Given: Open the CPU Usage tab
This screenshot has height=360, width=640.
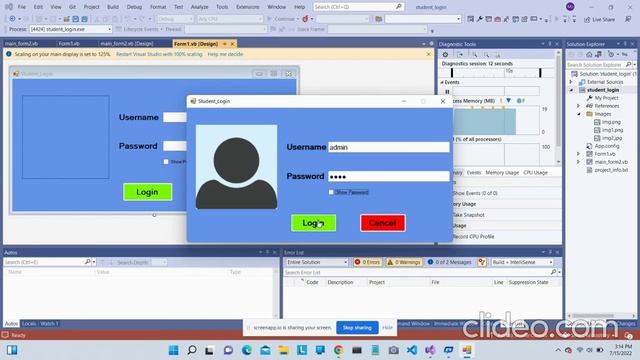Looking at the screenshot, I should (536, 173).
